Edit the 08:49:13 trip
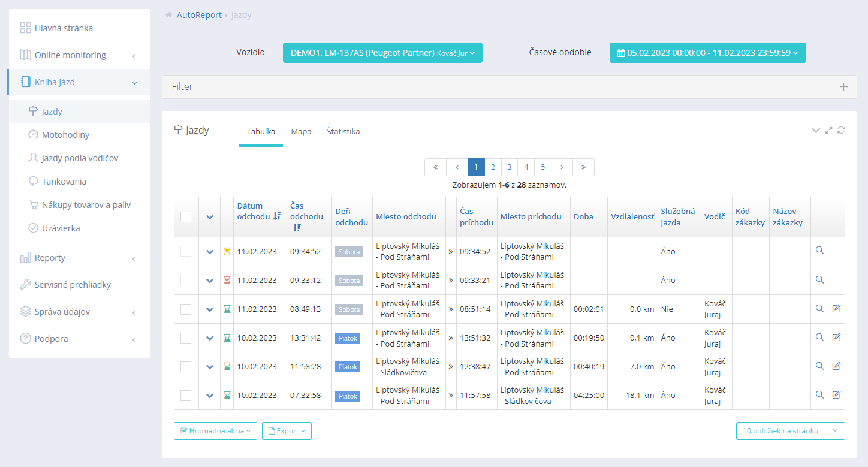 pyautogui.click(x=836, y=309)
